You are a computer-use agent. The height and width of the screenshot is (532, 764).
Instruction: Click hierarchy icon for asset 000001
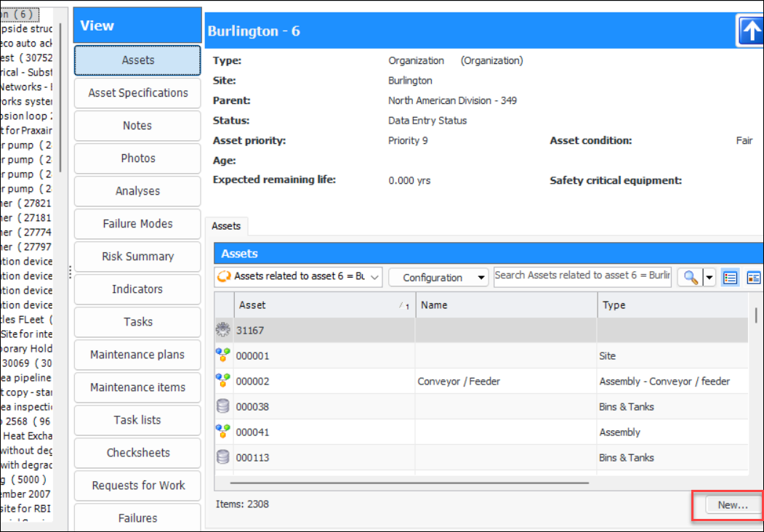(223, 355)
